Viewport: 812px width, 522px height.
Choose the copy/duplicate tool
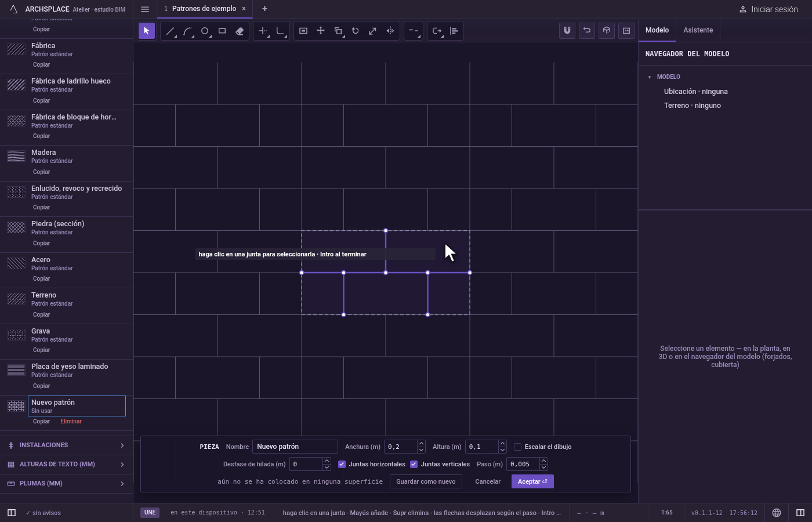[x=338, y=31]
